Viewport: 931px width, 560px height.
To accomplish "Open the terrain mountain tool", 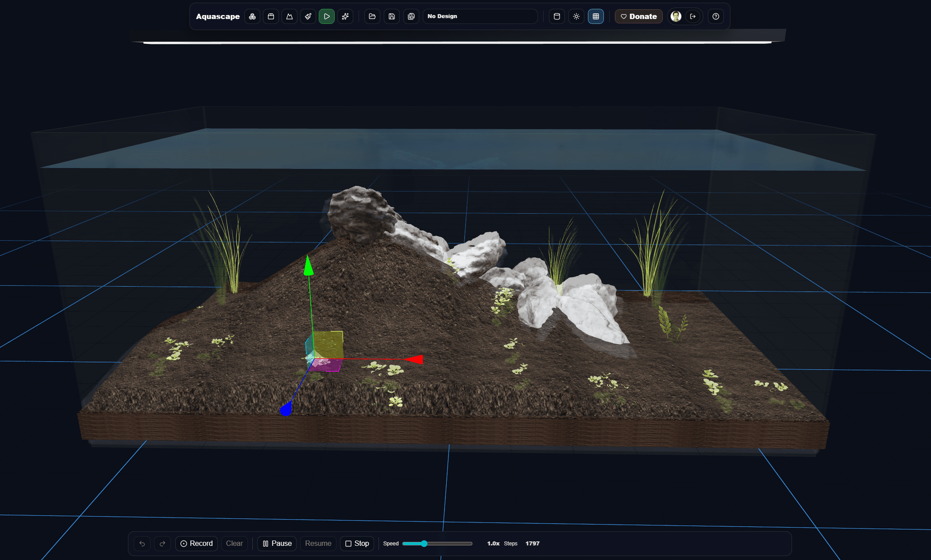I will 290,16.
